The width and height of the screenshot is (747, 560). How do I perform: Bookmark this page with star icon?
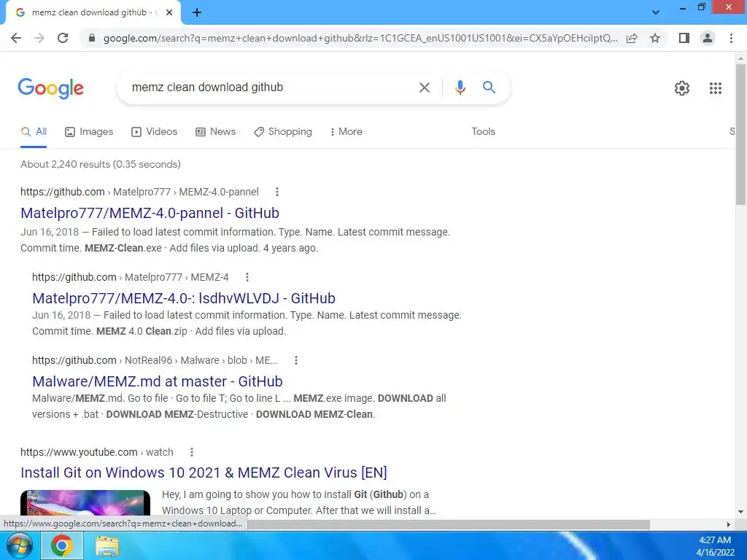click(655, 38)
